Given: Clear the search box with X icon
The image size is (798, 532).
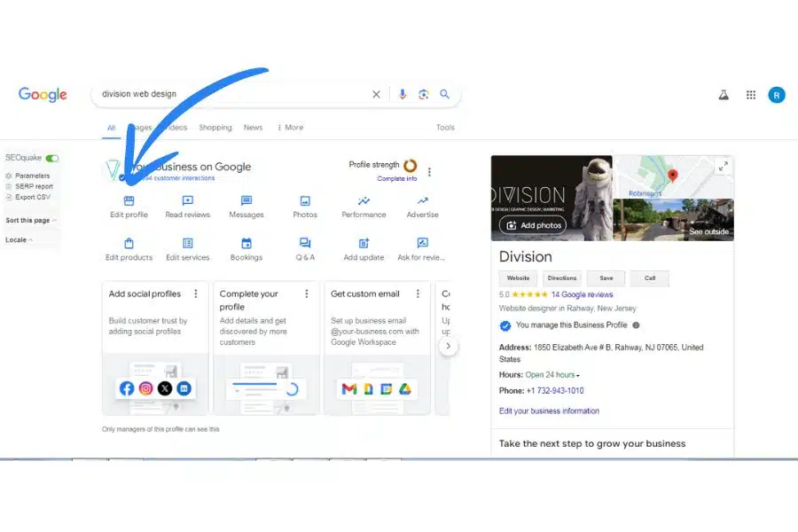Looking at the screenshot, I should 376,94.
